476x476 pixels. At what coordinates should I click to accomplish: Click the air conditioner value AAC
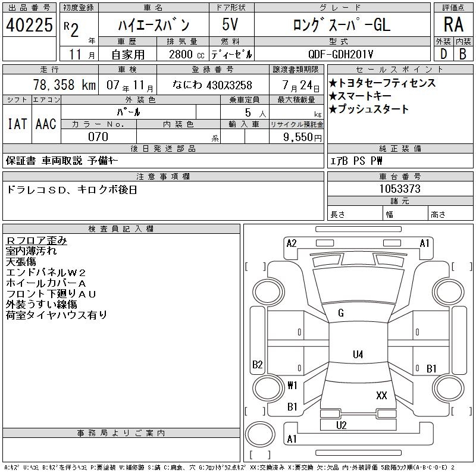[x=46, y=124]
